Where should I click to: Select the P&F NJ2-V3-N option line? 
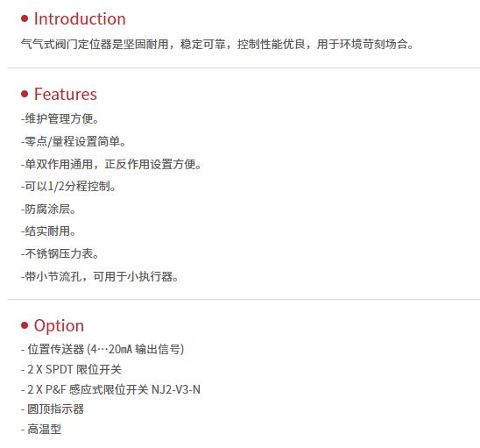coord(110,390)
